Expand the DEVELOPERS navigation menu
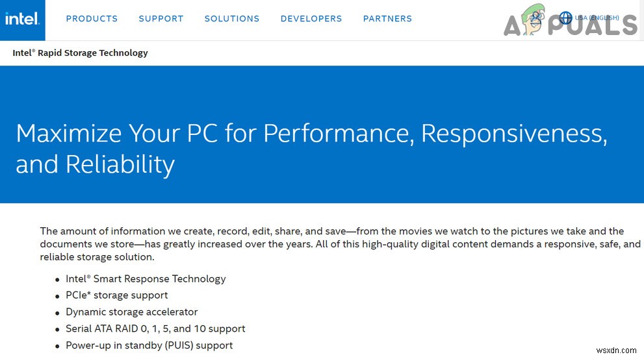 point(311,19)
